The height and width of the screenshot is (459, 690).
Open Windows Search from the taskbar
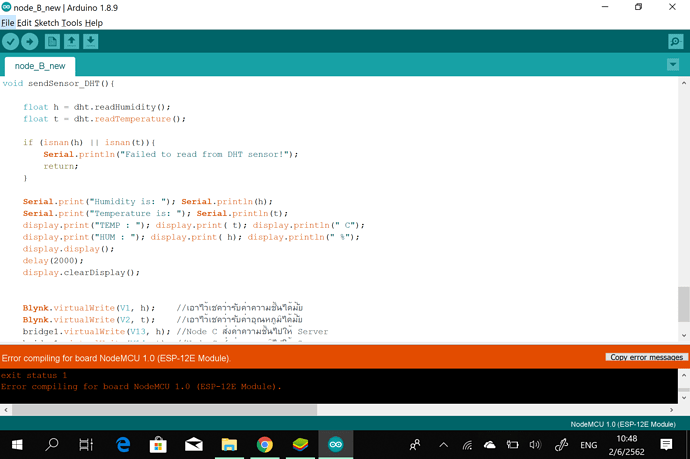52,445
